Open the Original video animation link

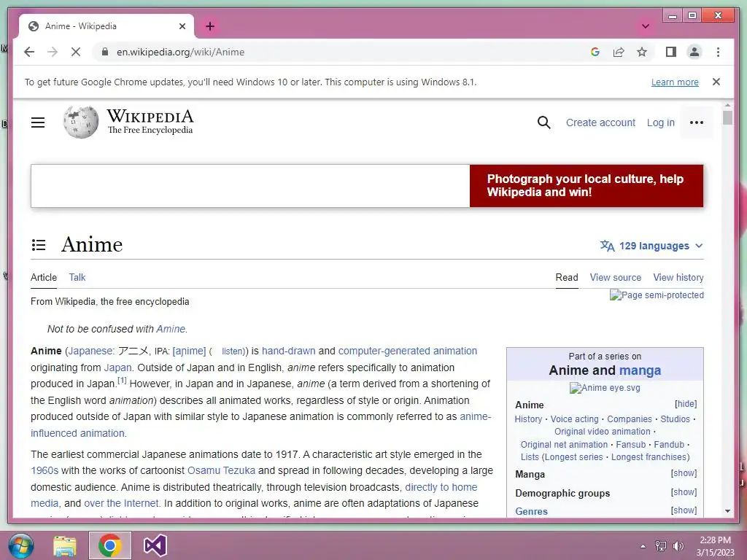602,432
